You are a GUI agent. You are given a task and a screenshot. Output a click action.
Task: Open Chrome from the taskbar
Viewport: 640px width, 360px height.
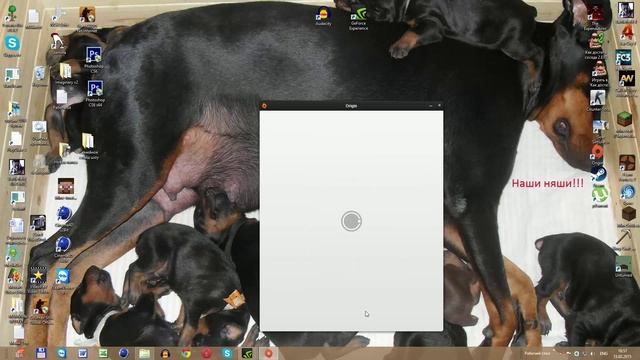click(x=186, y=353)
